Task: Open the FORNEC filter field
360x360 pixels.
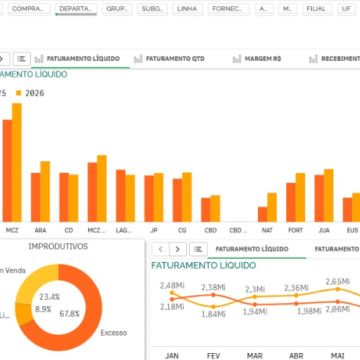Action: pyautogui.click(x=228, y=9)
